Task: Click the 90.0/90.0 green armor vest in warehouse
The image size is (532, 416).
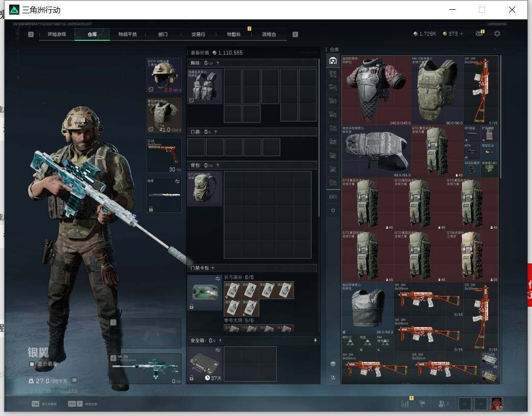Action: 438,90
